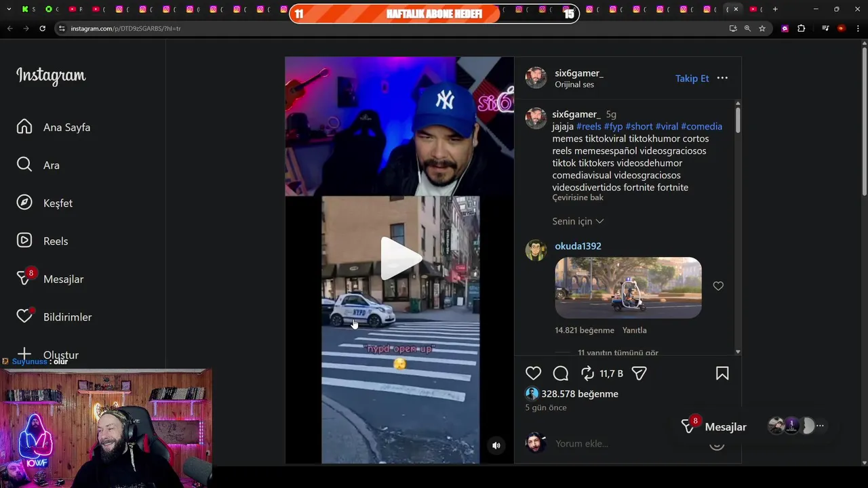
Task: Open more options in Mesajlar bubble
Action: [x=820, y=426]
